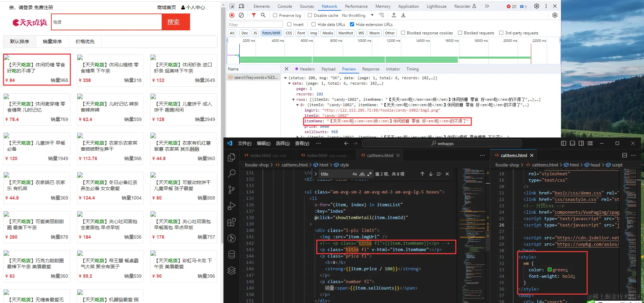Screen dimensions: 644x303
Task: Switch to the Console tab in DevTools
Action: point(285,6)
